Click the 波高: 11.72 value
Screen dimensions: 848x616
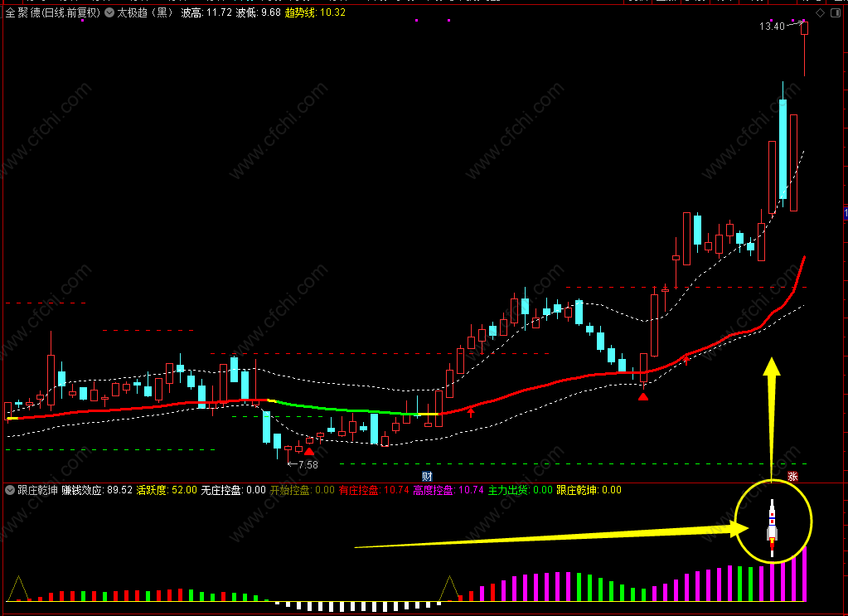[x=206, y=12]
